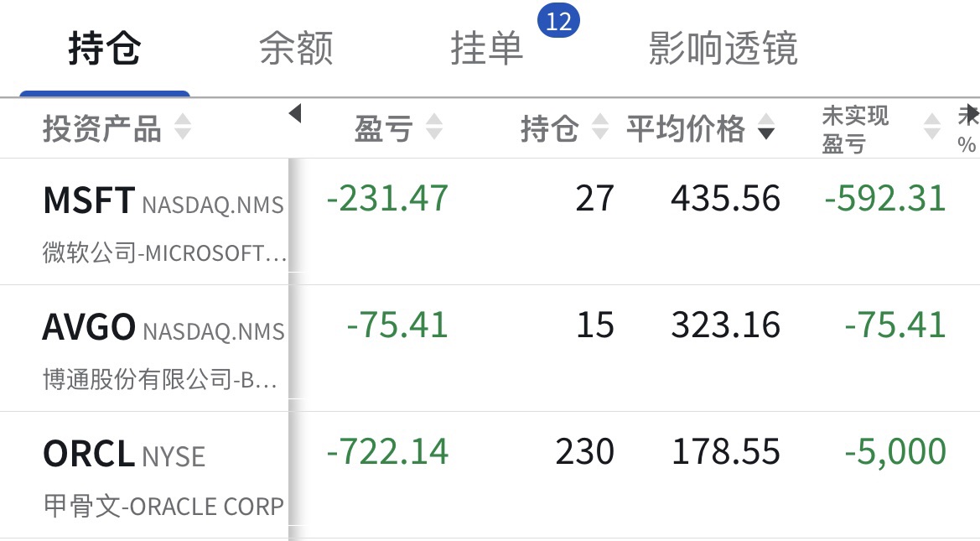Switch to the 持仓 tab
Image resolution: width=980 pixels, height=541 pixels.
pos(105,49)
